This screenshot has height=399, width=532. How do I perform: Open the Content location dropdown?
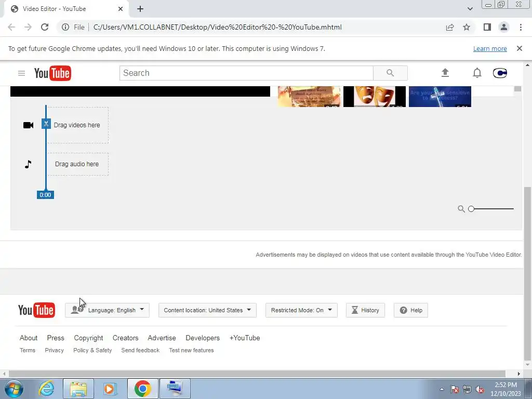pos(207,310)
